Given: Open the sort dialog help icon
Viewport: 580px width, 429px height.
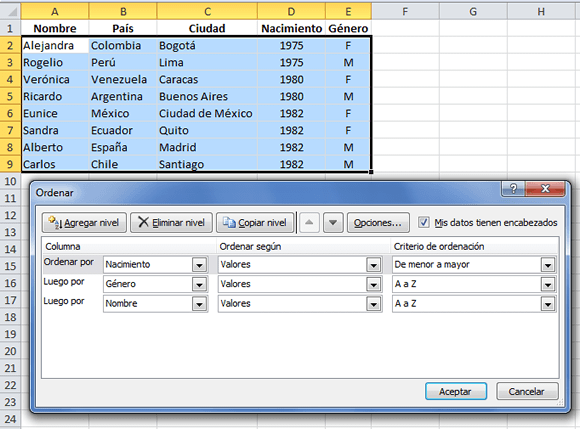Looking at the screenshot, I should 513,189.
